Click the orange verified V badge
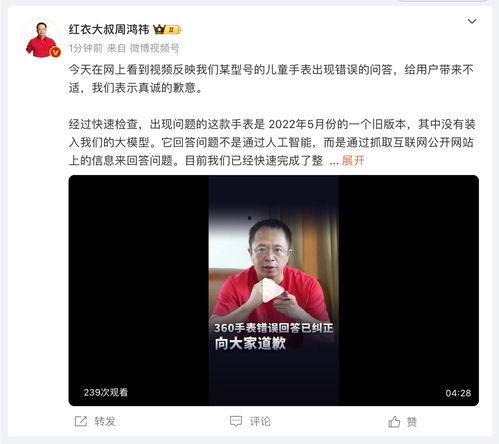Viewport: 499px width, 444px height. pyautogui.click(x=55, y=52)
